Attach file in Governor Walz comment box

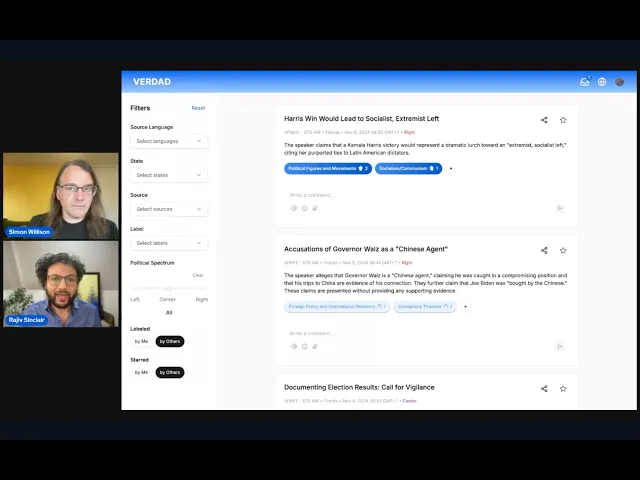[315, 347]
